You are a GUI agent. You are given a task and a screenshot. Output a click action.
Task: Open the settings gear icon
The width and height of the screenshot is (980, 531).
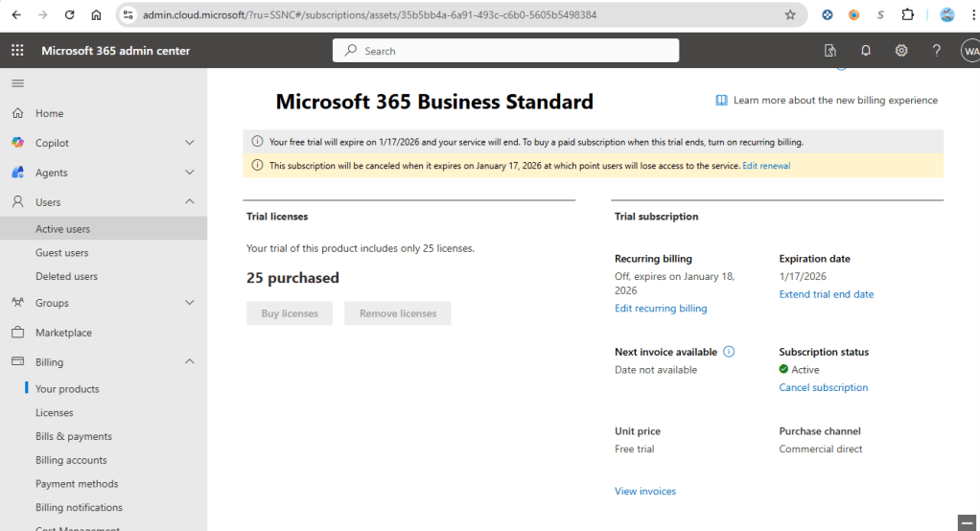pos(900,51)
